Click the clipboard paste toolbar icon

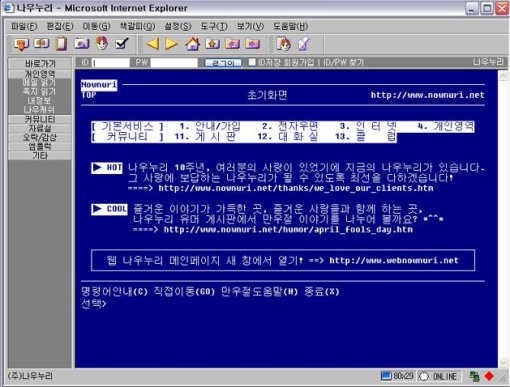pyautogui.click(x=61, y=44)
